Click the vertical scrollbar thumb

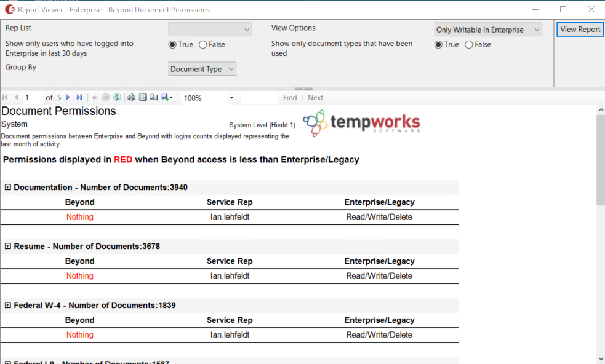(x=601, y=160)
